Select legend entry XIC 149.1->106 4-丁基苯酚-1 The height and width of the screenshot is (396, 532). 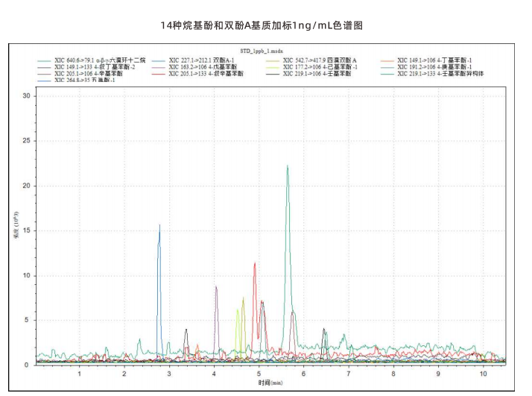click(x=426, y=60)
